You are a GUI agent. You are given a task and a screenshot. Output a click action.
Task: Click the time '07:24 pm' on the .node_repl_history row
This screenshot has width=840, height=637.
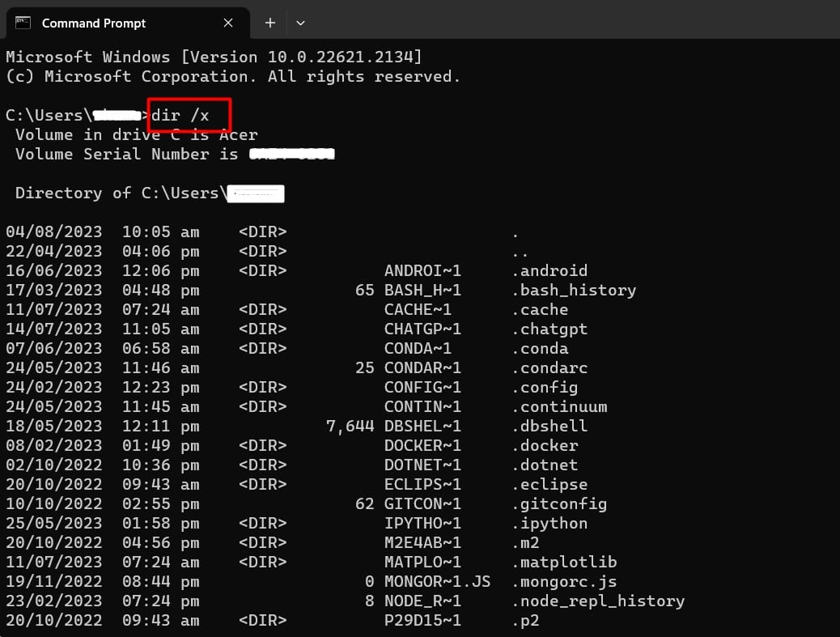tap(161, 601)
